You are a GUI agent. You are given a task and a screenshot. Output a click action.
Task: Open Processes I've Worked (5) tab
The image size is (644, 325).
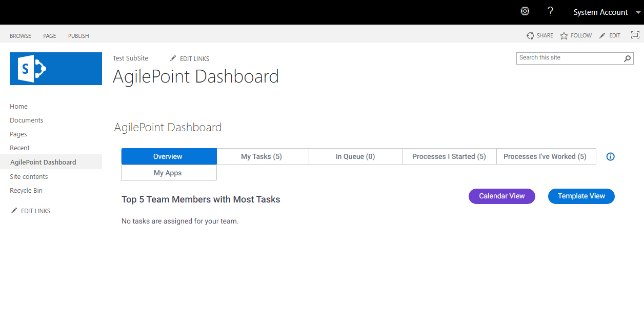coord(545,156)
